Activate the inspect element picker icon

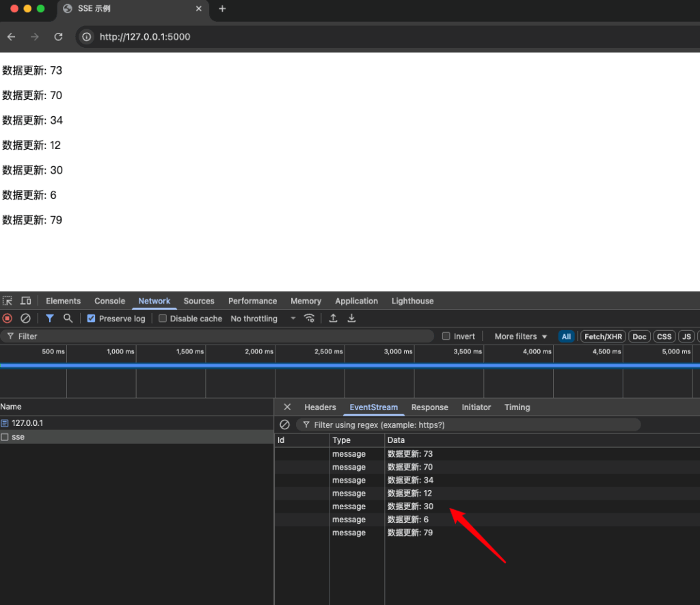tap(8, 301)
